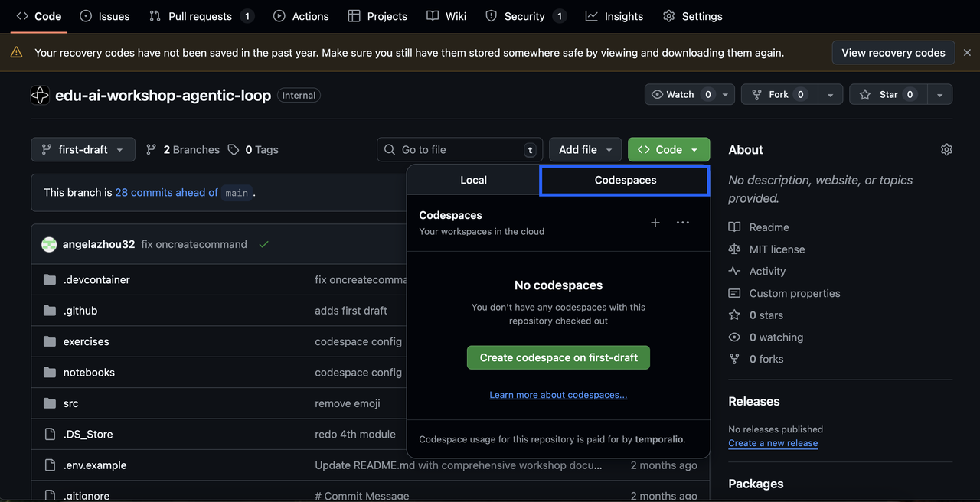Click angelazhou32 avatar thumbnail
Viewport: 980px width, 502px height.
(49, 244)
